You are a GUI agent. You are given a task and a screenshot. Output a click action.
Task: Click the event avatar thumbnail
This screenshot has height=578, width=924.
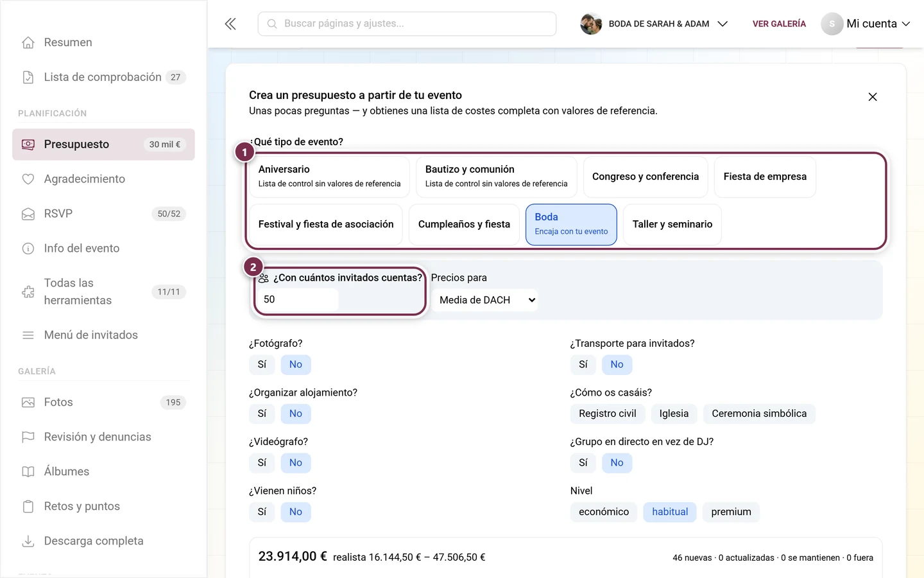(x=591, y=24)
